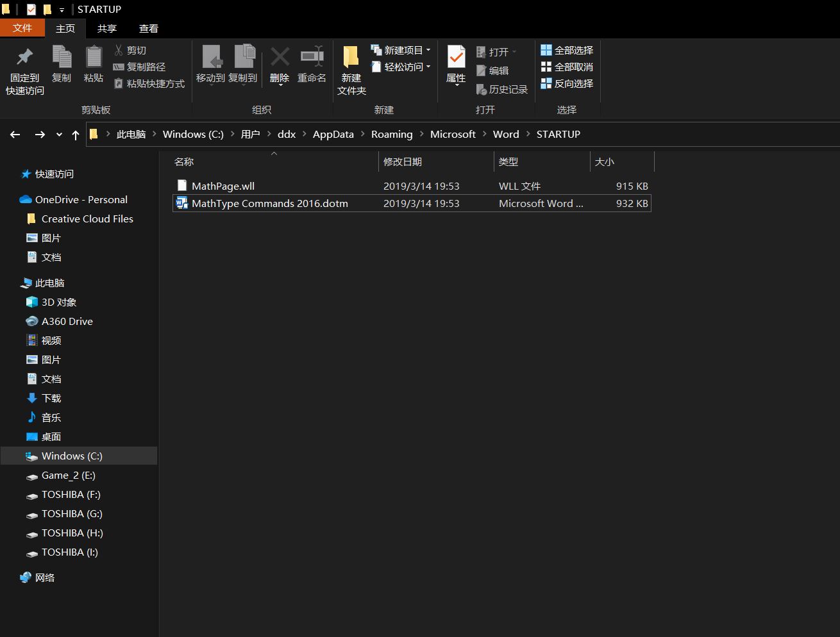Image resolution: width=840 pixels, height=637 pixels.
Task: Open Creative Cloud Files folder
Action: tap(87, 219)
